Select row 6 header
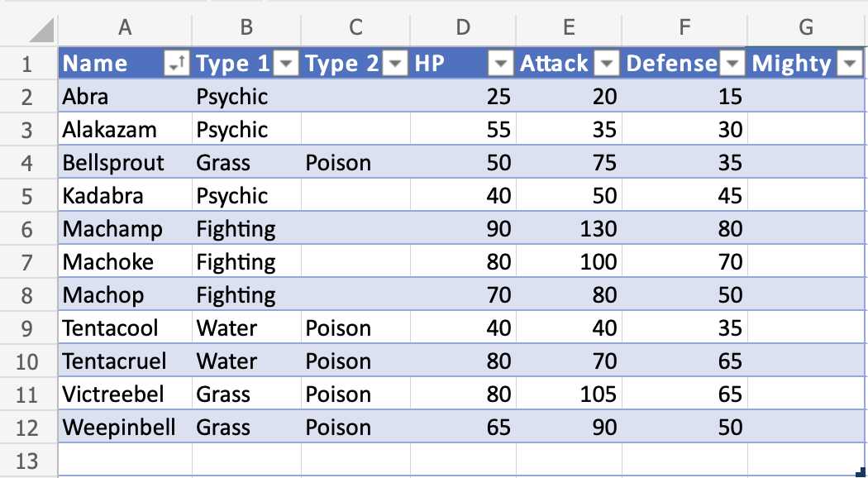Image resolution: width=868 pixels, height=478 pixels. 27,229
